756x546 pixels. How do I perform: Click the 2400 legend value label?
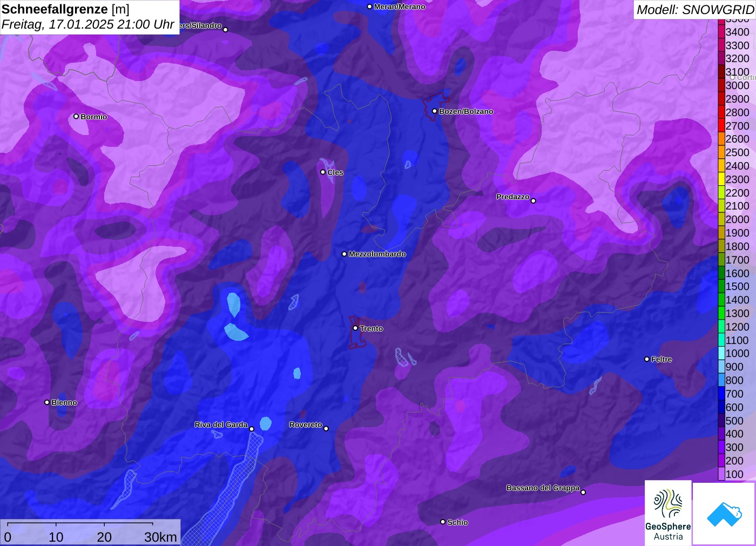(738, 166)
